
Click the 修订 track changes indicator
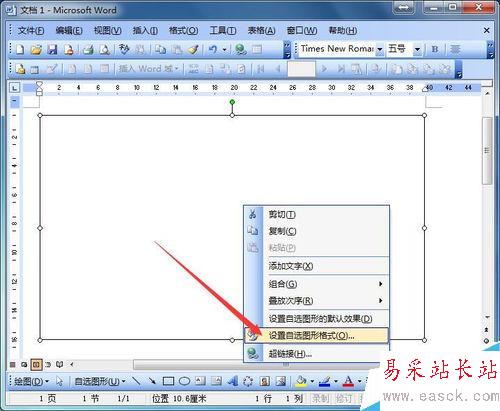pyautogui.click(x=343, y=398)
